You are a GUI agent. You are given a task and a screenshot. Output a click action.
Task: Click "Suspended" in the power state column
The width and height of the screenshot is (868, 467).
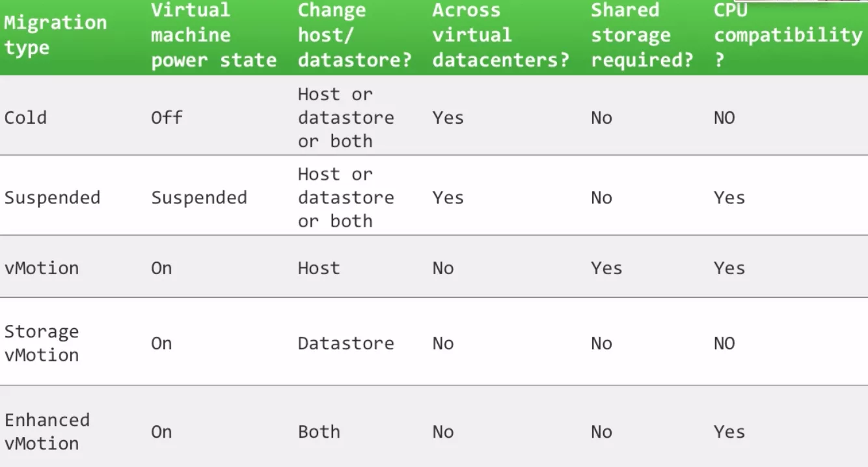click(x=199, y=198)
